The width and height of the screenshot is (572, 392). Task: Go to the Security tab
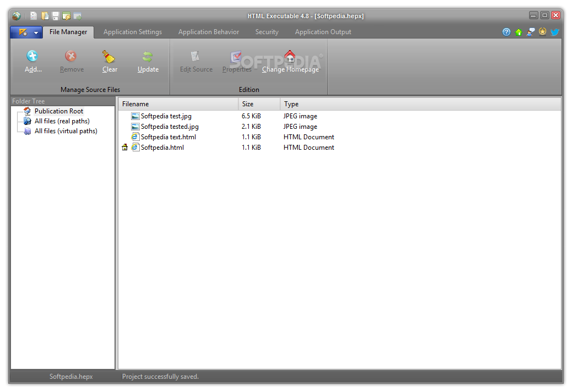click(x=266, y=32)
